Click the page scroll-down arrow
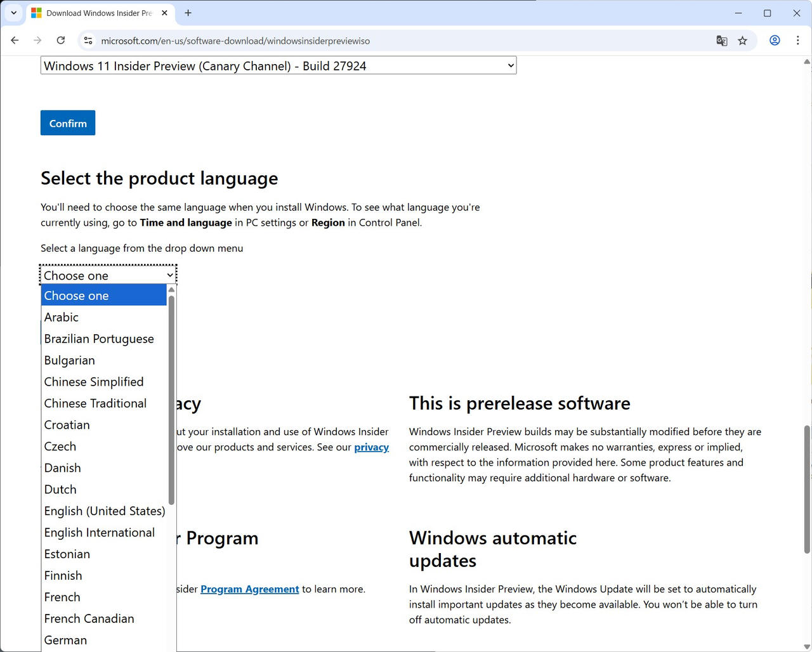Image resolution: width=812 pixels, height=652 pixels. pyautogui.click(x=807, y=647)
